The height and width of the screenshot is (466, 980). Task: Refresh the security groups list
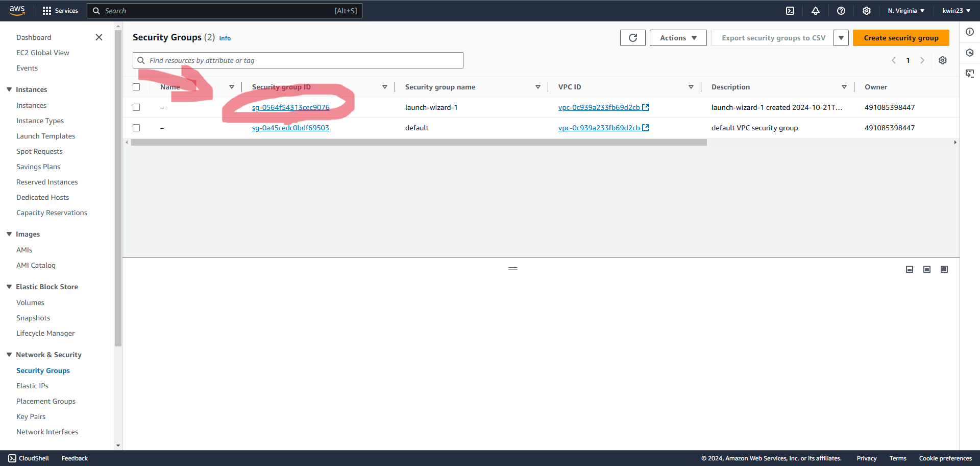pos(633,38)
